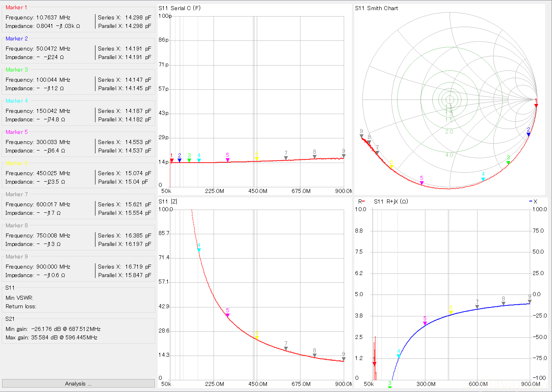Click frequency value '100.044 MHz'
Viewport: 552px width, 392px height.
click(x=53, y=80)
